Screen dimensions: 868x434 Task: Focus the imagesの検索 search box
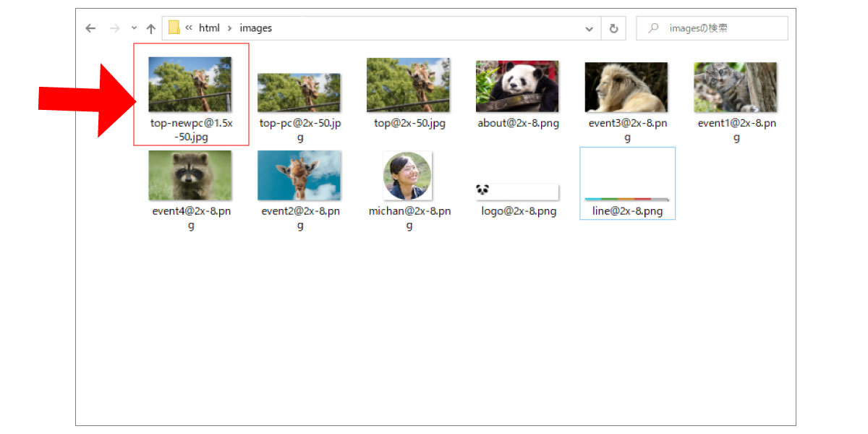pyautogui.click(x=712, y=28)
